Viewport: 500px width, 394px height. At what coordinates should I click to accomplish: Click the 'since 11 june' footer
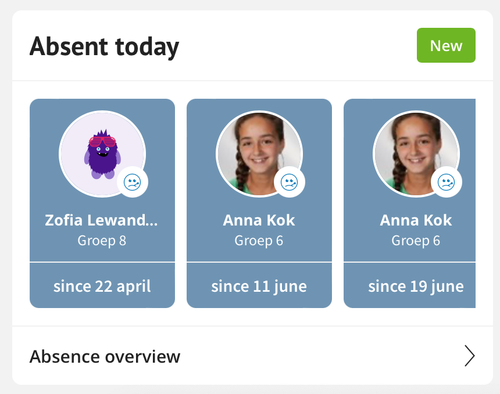click(259, 286)
